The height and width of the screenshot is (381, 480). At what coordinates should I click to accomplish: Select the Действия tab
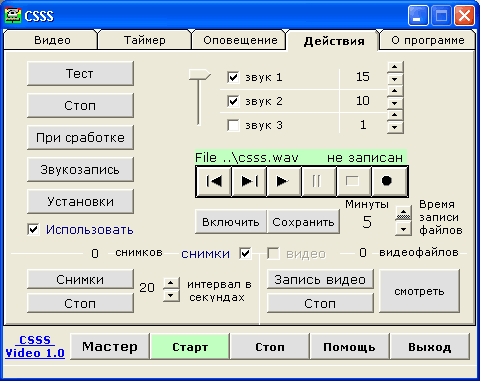[x=334, y=41]
